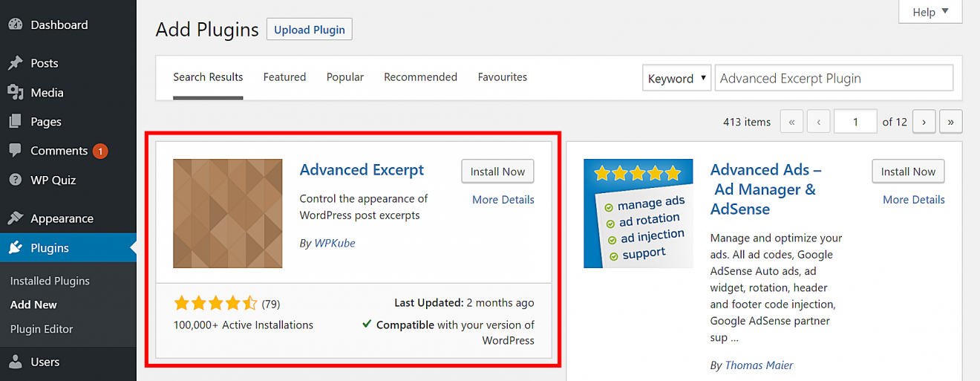Switch to the Featured tab

[x=284, y=76]
